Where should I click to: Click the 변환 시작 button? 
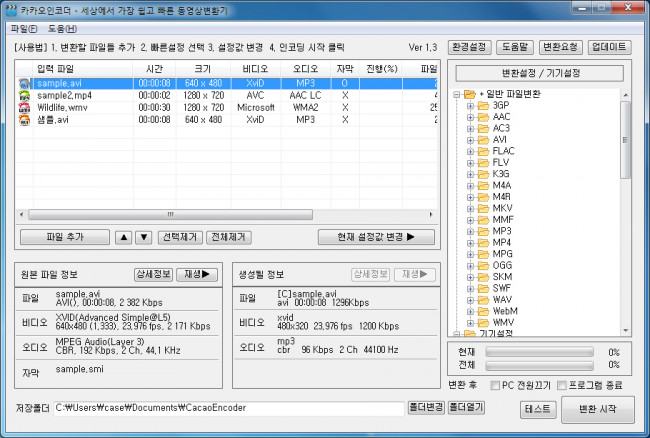point(598,409)
